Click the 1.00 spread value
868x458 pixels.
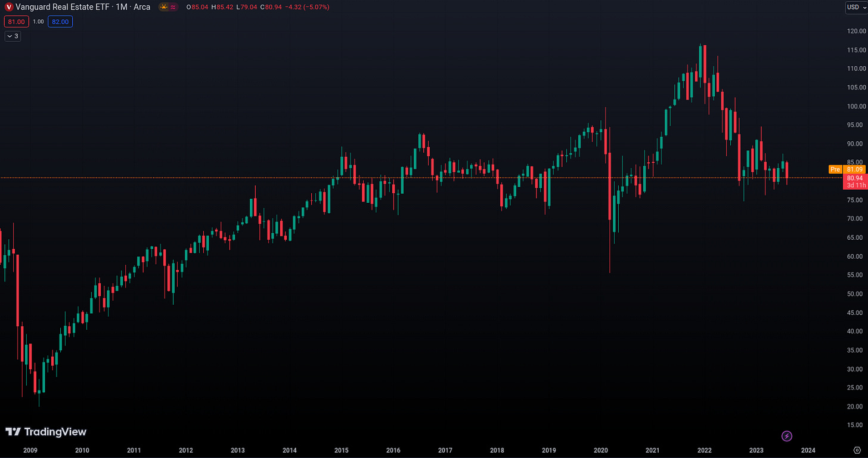pos(38,21)
